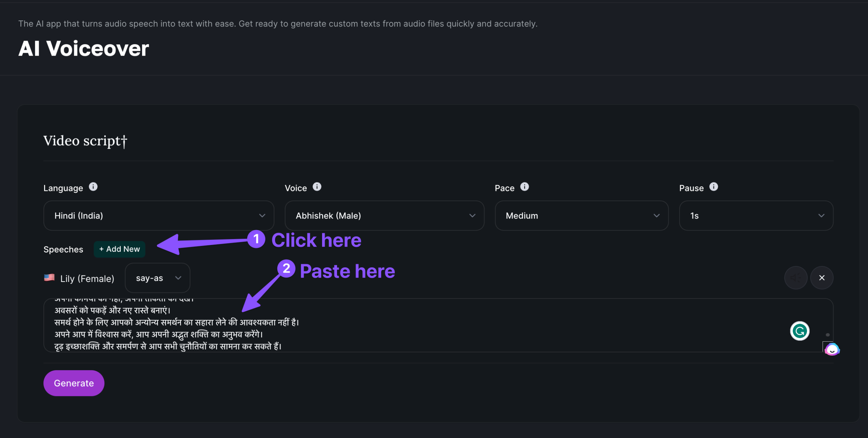868x438 pixels.
Task: Click the Video script title field
Action: tap(85, 141)
